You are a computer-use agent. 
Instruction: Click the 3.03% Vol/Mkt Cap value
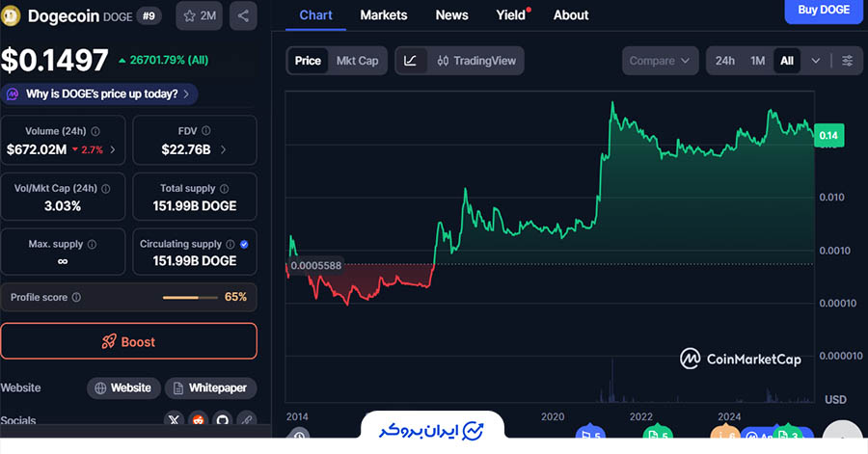pos(63,206)
